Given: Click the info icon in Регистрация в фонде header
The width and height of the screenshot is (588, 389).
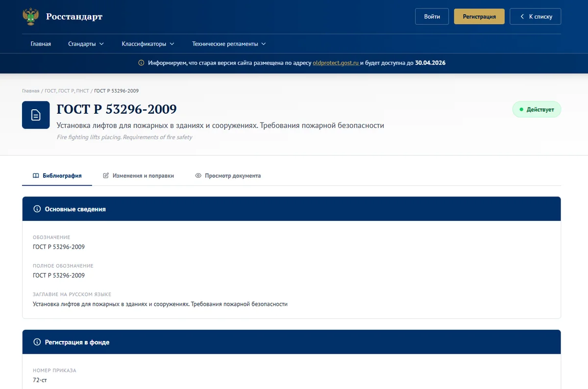Looking at the screenshot, I should 37,342.
